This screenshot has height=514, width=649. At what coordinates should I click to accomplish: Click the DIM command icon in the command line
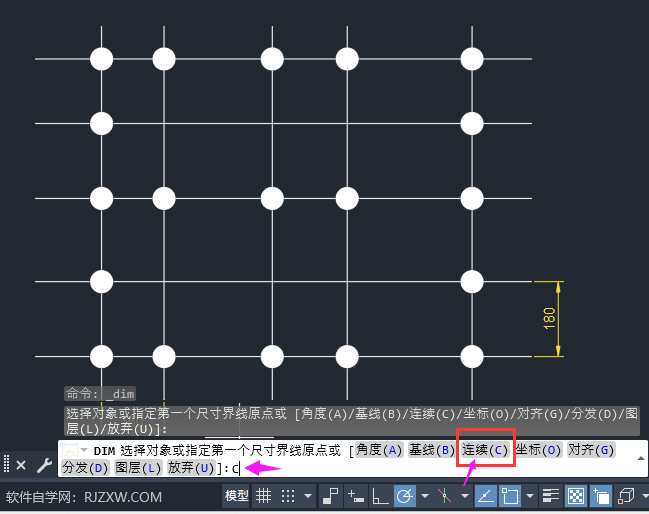tap(69, 450)
